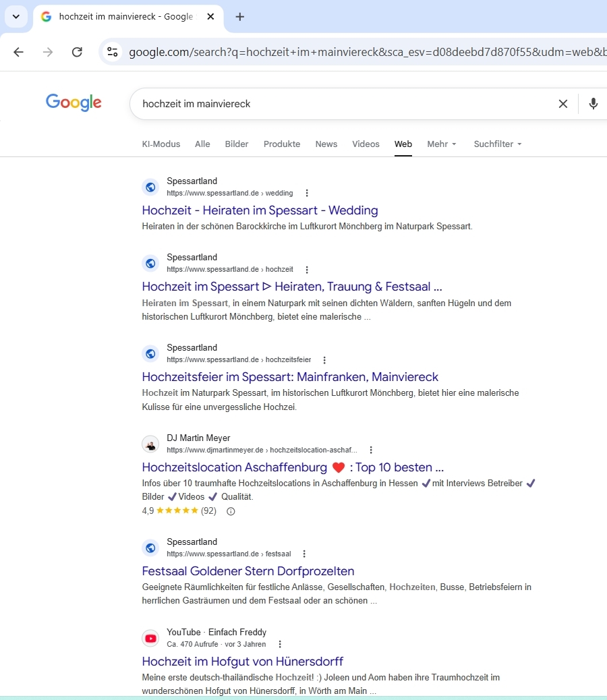The width and height of the screenshot is (607, 700).
Task: Reload the page with the refresh icon
Action: coord(77,52)
